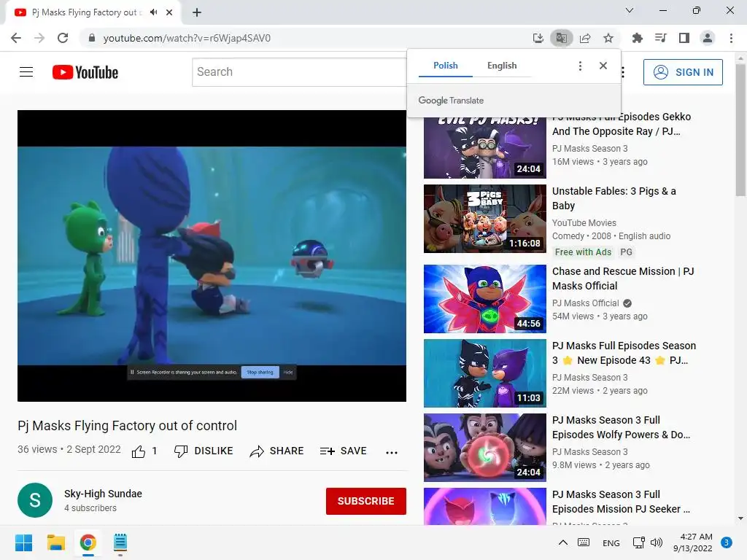747x560 pixels.
Task: Bookmark this tab with the star icon
Action: (608, 38)
